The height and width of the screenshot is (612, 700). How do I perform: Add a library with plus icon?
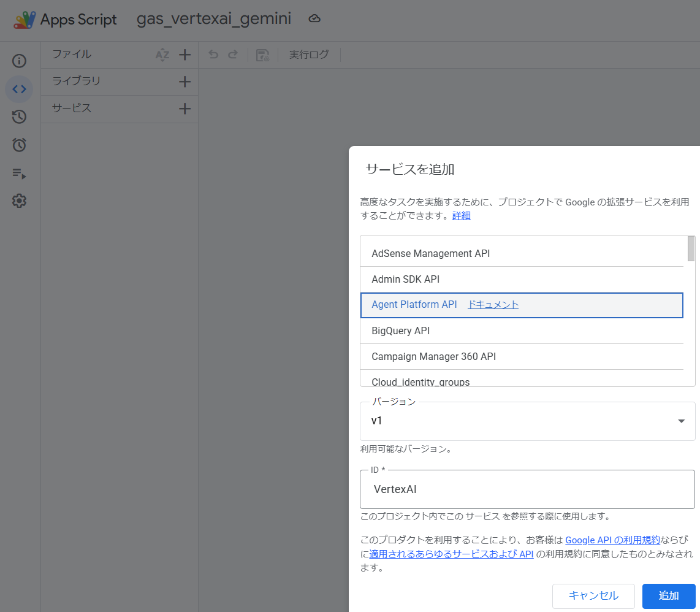pyautogui.click(x=185, y=82)
